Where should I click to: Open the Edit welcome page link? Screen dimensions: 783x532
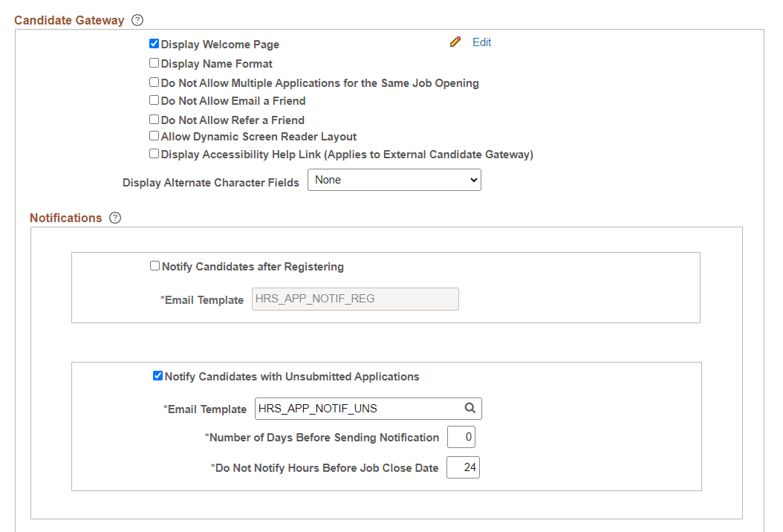click(481, 42)
